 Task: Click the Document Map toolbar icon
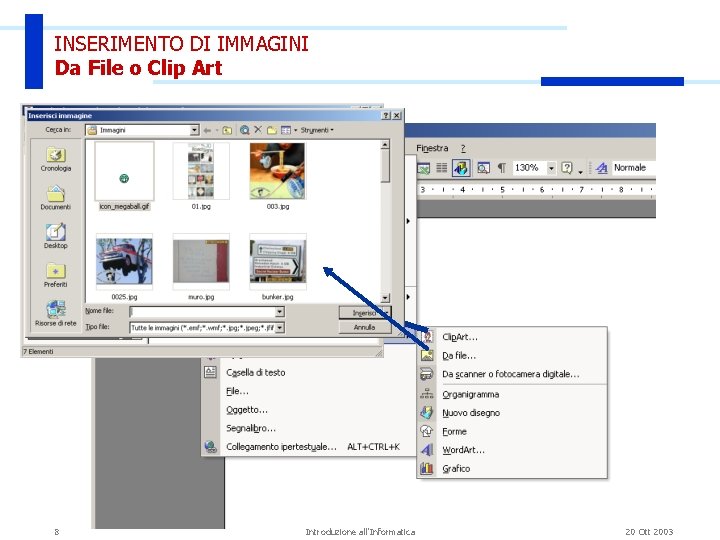tap(483, 168)
